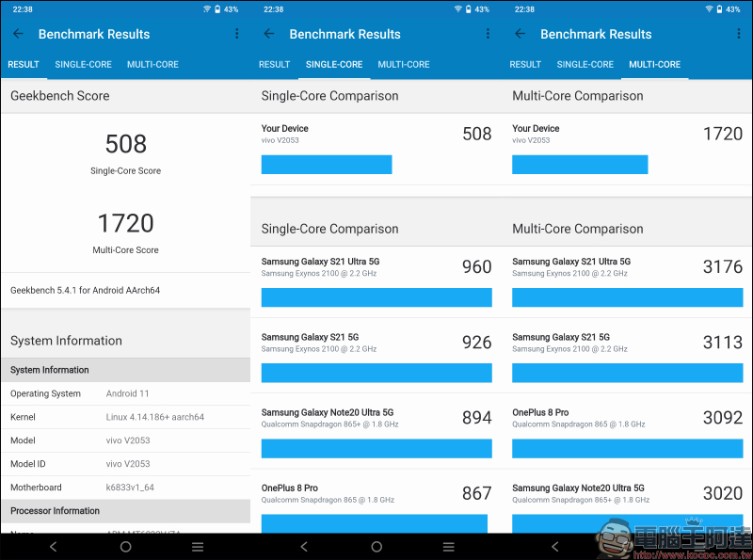Tap Wi-Fi status icon on first screen
Image resolution: width=753 pixels, height=560 pixels.
click(x=207, y=9)
